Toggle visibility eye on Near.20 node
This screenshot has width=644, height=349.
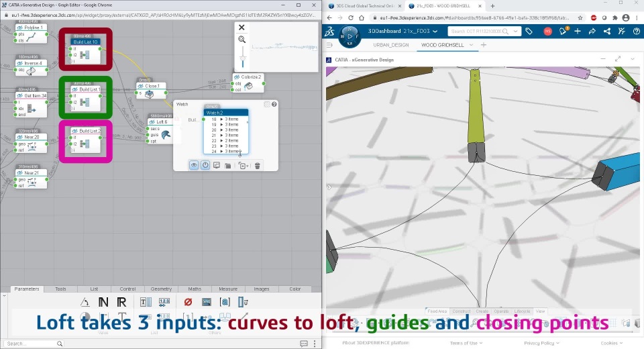[x=19, y=137]
